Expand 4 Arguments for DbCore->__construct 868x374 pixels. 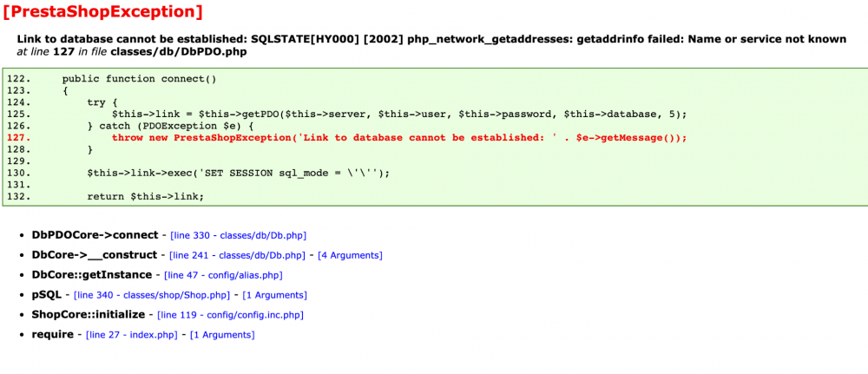click(x=350, y=255)
